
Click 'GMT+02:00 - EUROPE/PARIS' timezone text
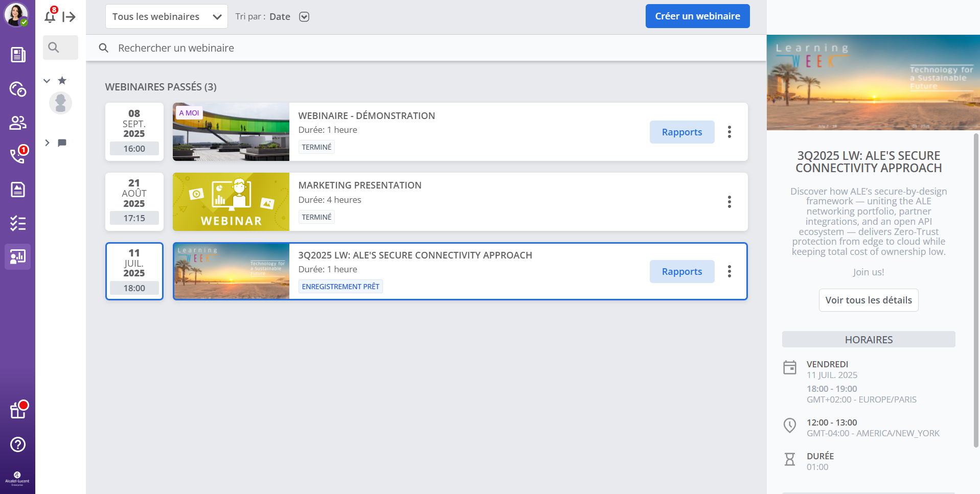(x=861, y=399)
